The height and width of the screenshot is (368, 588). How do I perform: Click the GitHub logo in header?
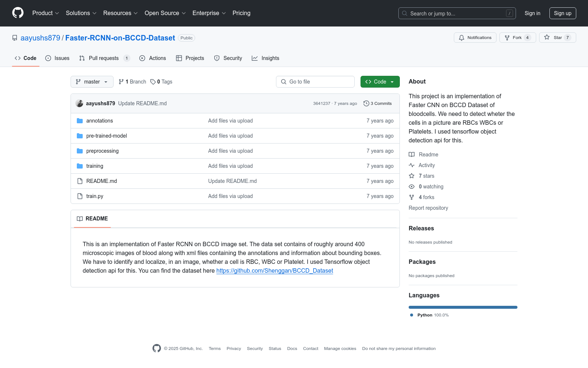click(18, 13)
